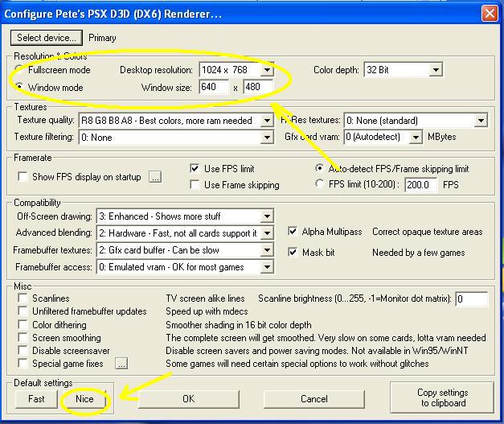
Task: Enable Special game fixes checkbox
Action: [x=23, y=364]
